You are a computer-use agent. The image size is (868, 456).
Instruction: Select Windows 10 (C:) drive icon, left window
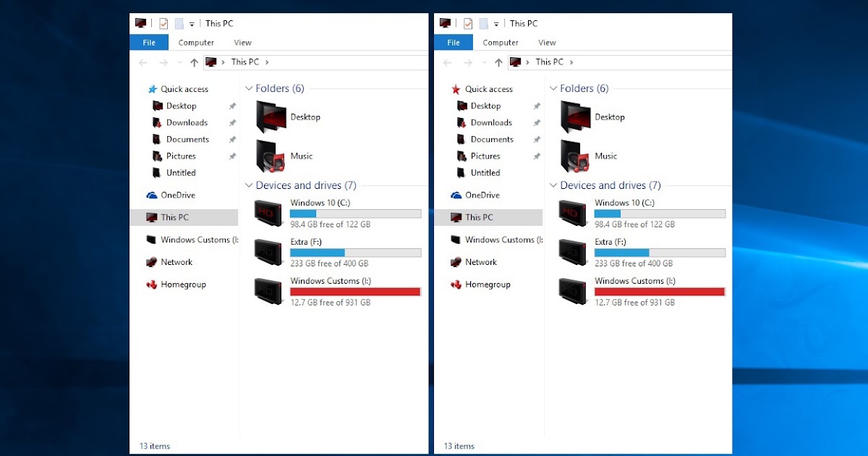[268, 214]
